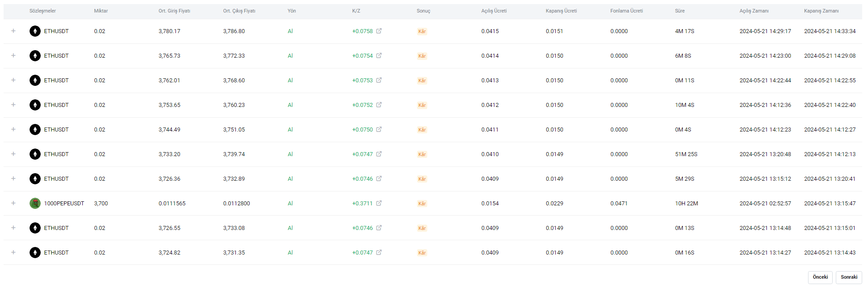Open share icon next to +0.0750 profit

[379, 129]
